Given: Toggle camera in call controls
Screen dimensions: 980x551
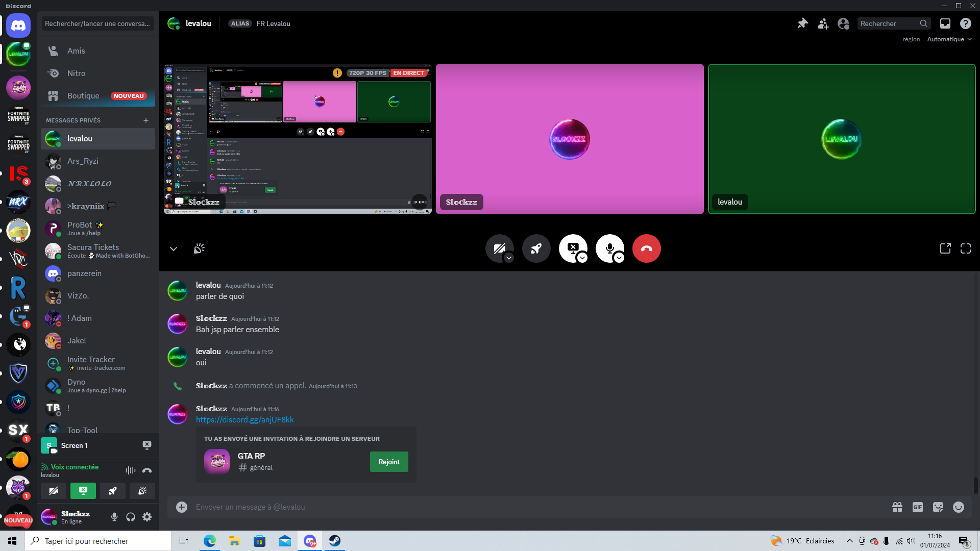Looking at the screenshot, I should tap(499, 248).
